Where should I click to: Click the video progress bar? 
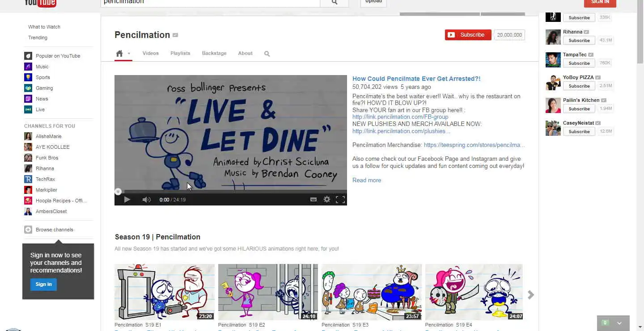(231, 192)
